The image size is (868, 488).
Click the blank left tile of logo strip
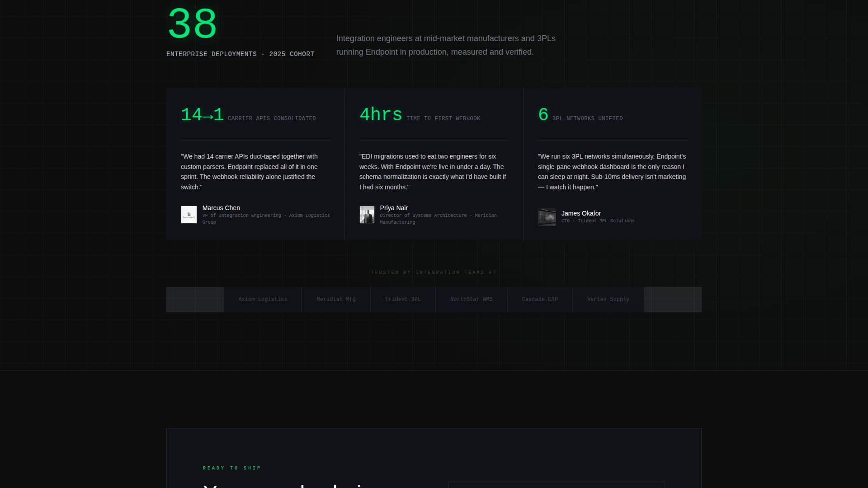[195, 299]
